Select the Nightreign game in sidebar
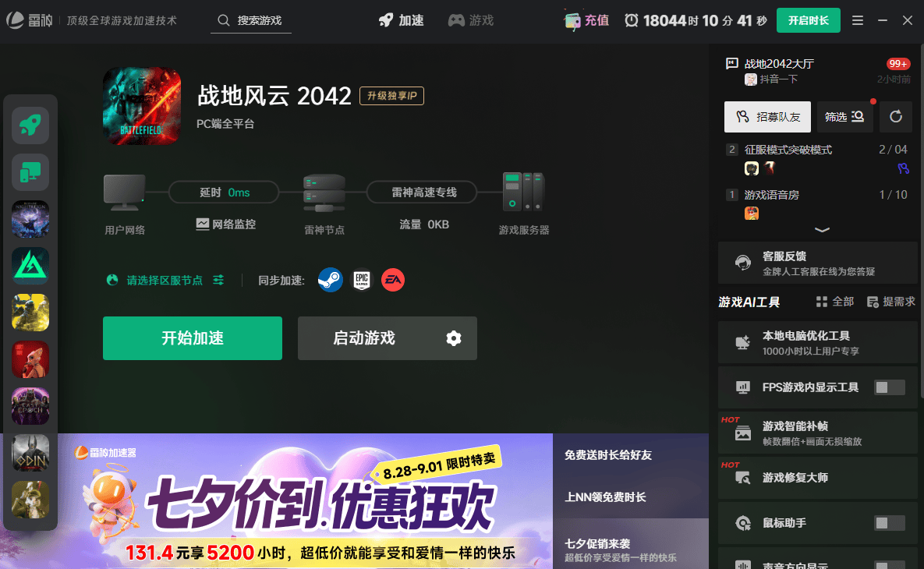Viewport: 924px width, 569px height. tap(30, 219)
